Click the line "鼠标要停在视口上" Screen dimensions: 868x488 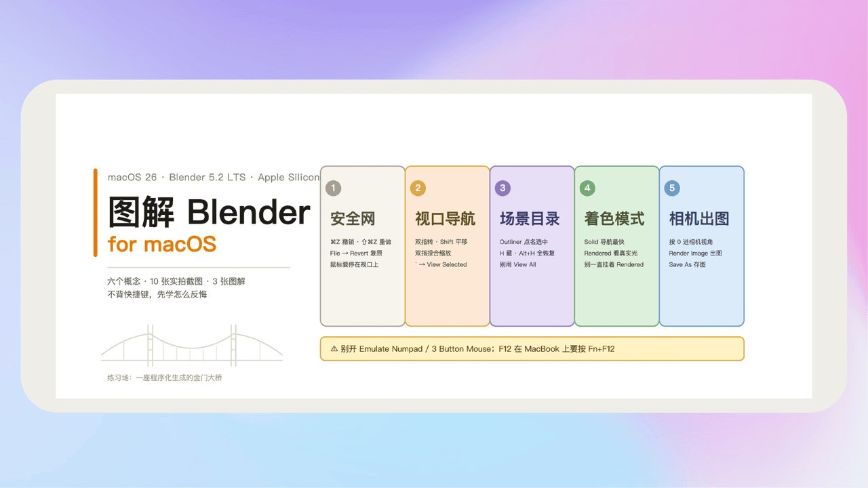click(355, 265)
